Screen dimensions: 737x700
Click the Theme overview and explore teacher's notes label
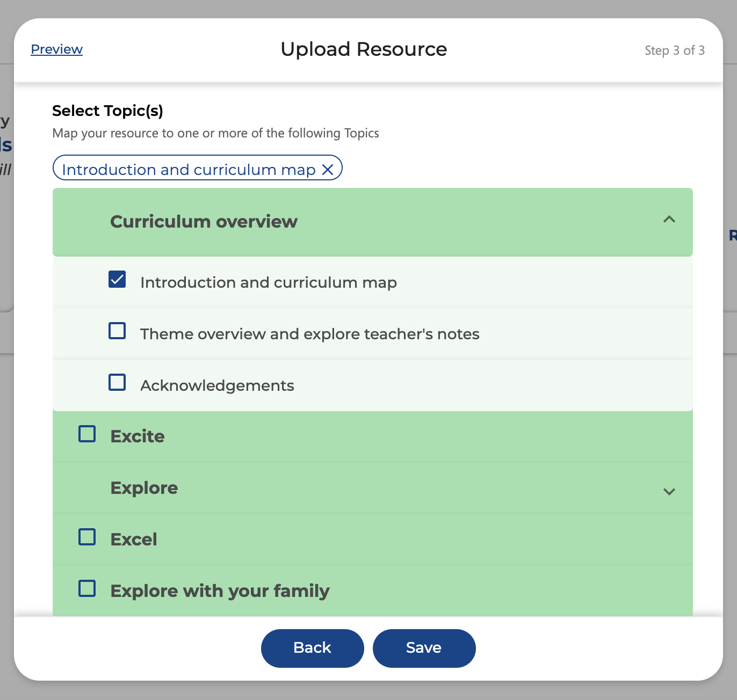(x=309, y=334)
